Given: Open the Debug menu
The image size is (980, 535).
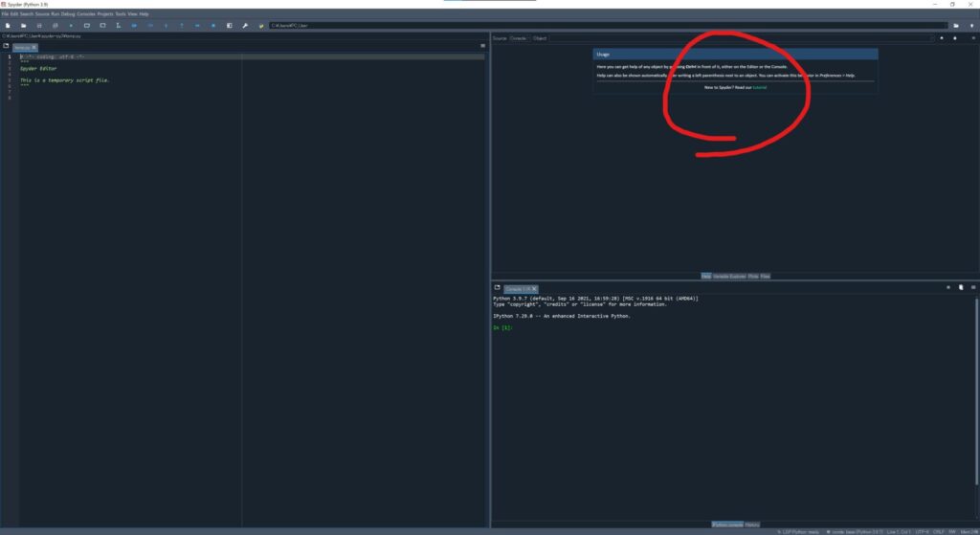Looking at the screenshot, I should click(x=68, y=13).
